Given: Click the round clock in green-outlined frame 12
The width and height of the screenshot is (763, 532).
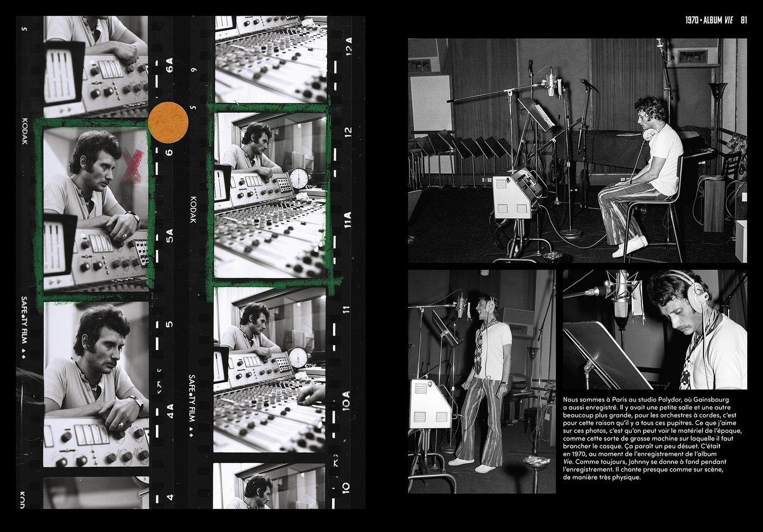Looking at the screenshot, I should (298, 179).
